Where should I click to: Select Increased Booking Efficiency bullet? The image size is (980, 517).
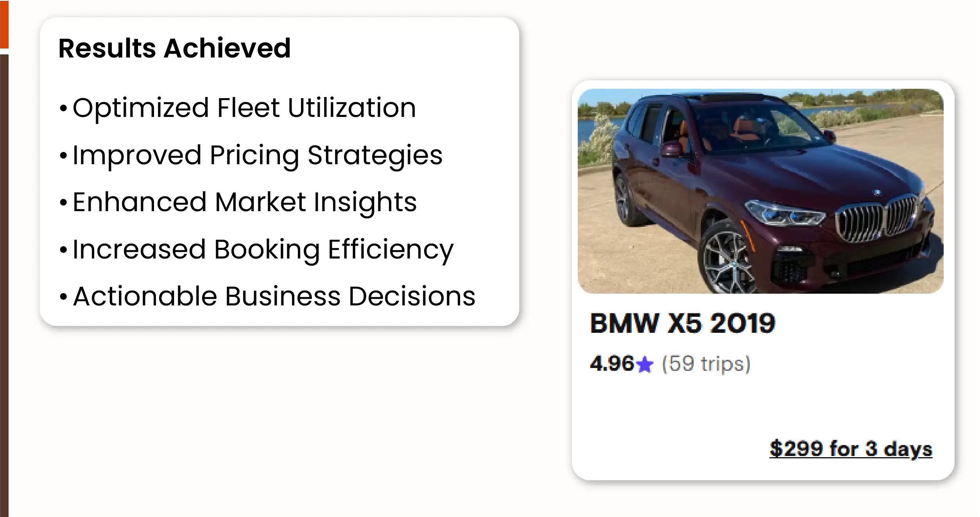[263, 249]
